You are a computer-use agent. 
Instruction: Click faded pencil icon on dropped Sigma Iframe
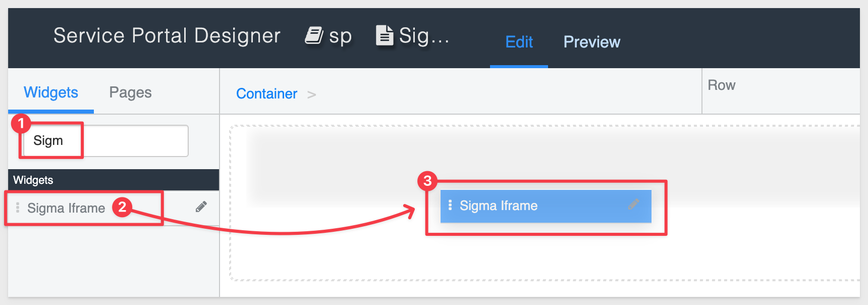[634, 204]
